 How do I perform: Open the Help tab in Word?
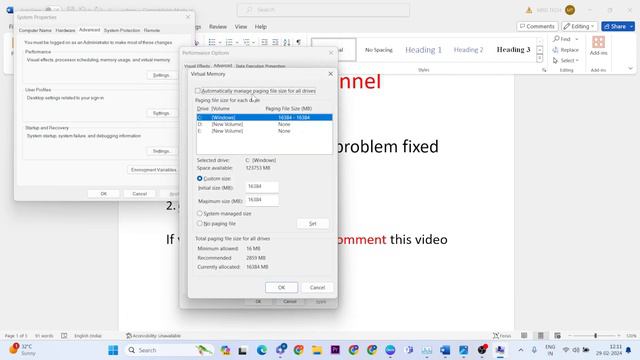[261, 27]
